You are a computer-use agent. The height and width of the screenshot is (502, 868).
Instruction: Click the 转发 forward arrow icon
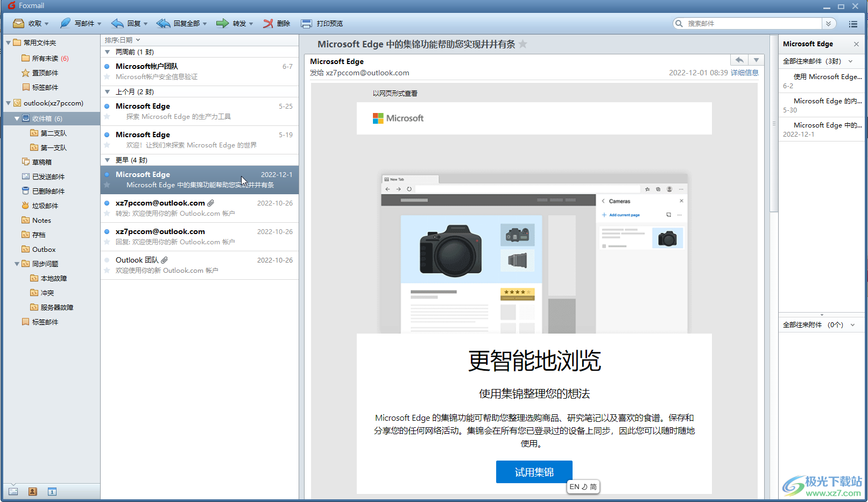(x=222, y=23)
